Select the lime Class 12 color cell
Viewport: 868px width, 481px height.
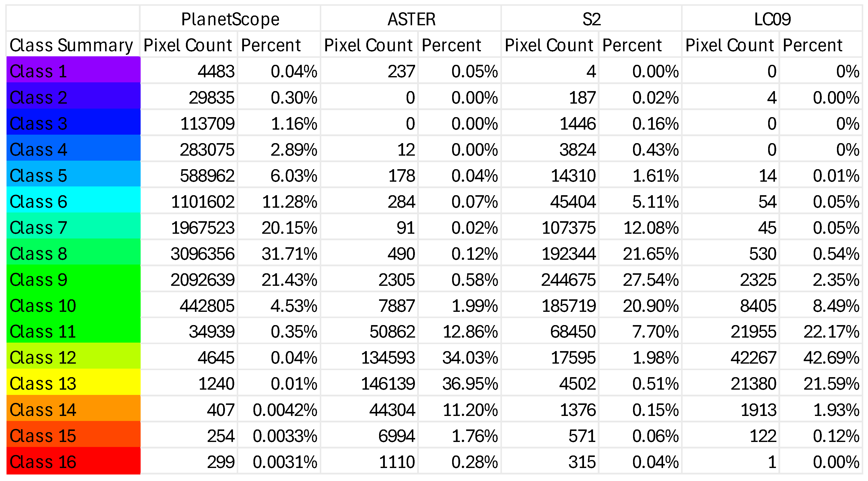point(73,357)
